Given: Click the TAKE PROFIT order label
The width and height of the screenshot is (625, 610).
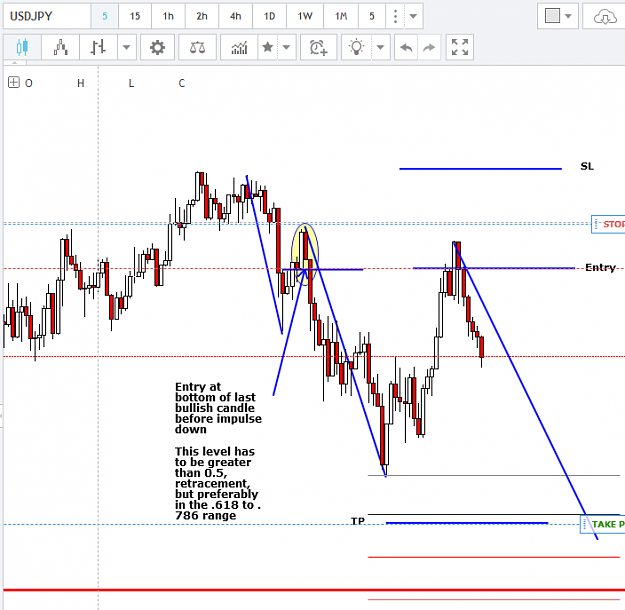Looking at the screenshot, I should tap(602, 524).
